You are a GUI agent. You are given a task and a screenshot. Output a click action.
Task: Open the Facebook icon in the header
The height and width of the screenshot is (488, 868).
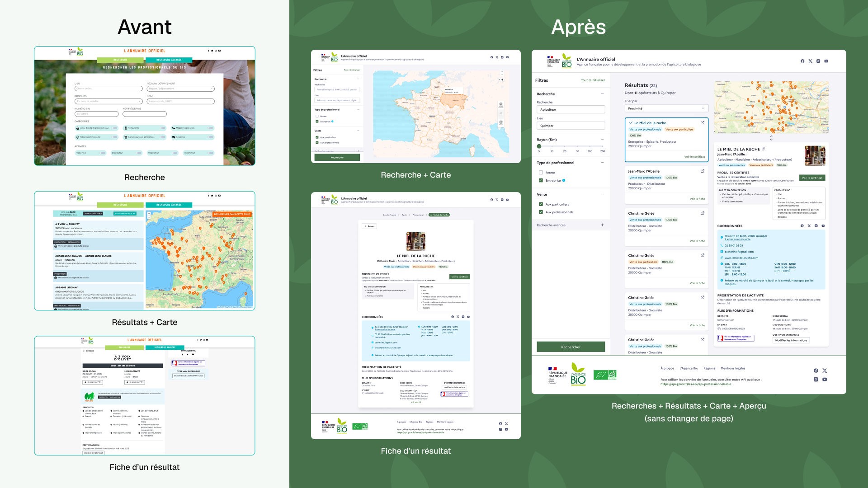tap(802, 61)
